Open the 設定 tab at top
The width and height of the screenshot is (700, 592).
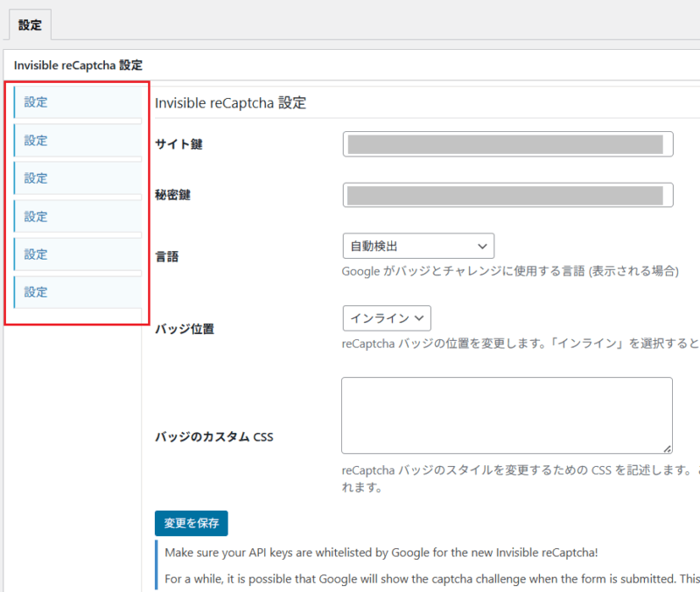(30, 25)
